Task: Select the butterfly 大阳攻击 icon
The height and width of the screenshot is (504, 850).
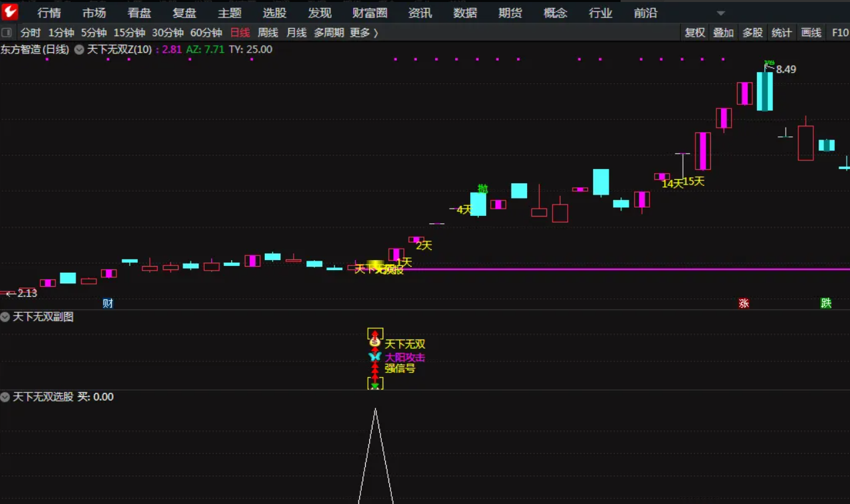Action: point(376,357)
